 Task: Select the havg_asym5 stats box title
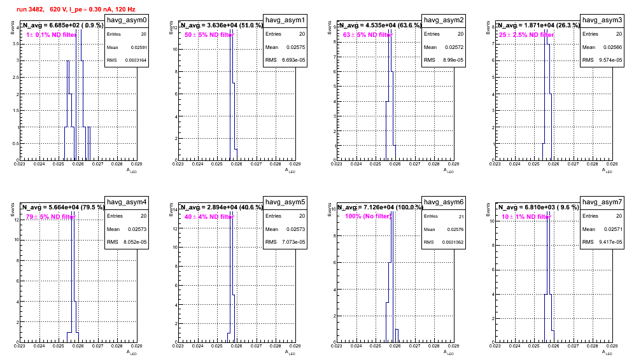[x=285, y=202]
